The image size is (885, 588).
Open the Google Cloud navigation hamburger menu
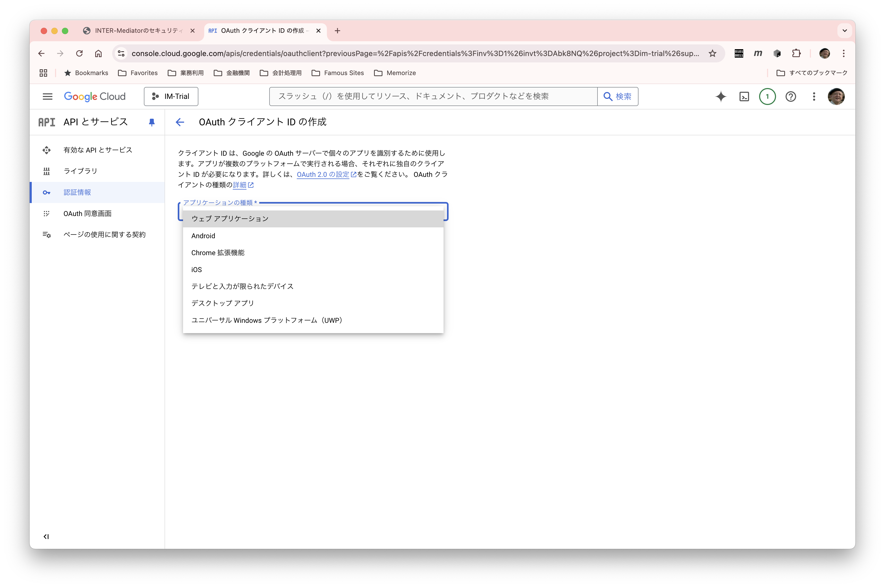[x=47, y=97]
